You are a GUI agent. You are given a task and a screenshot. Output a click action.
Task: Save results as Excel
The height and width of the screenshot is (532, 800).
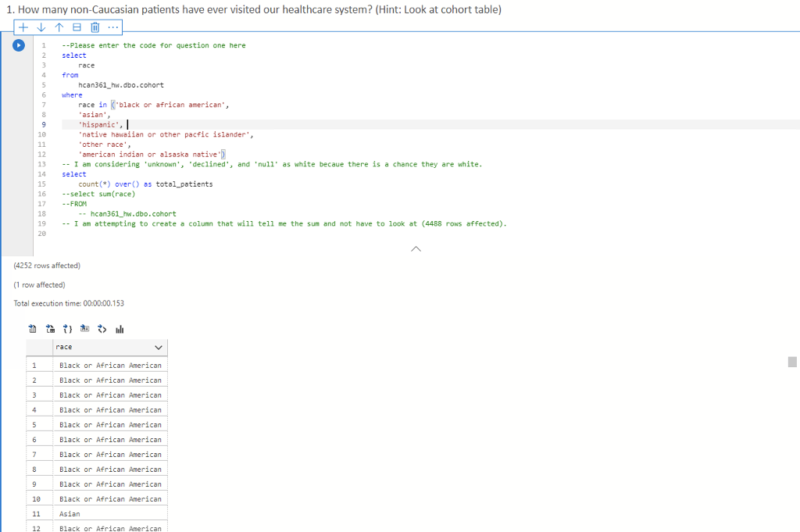point(50,328)
